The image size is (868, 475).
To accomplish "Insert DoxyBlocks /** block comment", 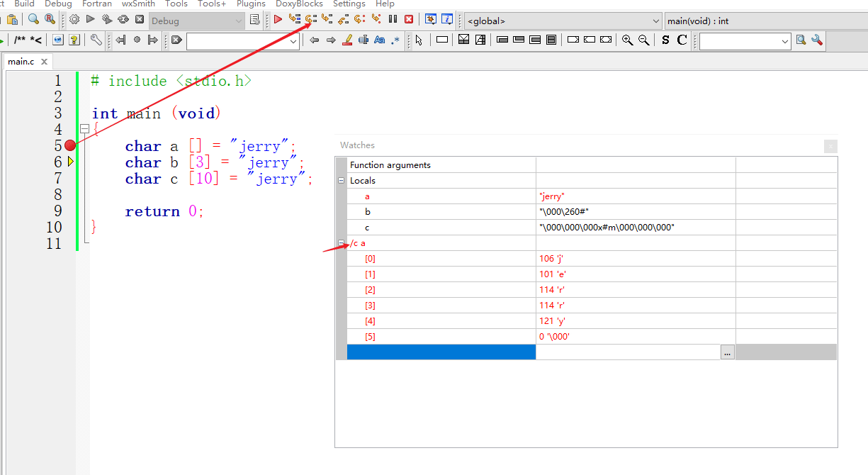I will (x=20, y=40).
